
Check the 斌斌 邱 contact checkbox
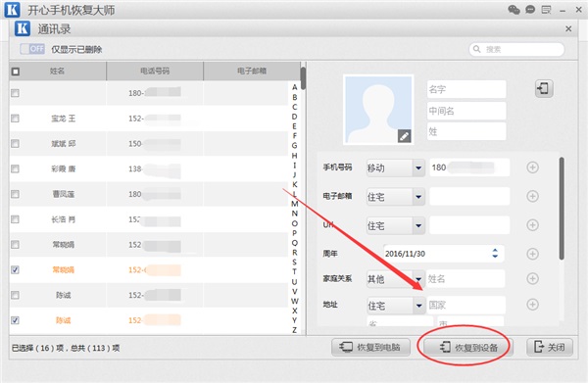[15, 144]
